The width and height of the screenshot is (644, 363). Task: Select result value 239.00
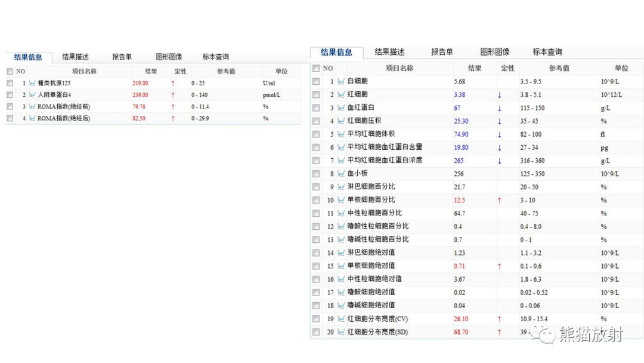click(x=140, y=95)
